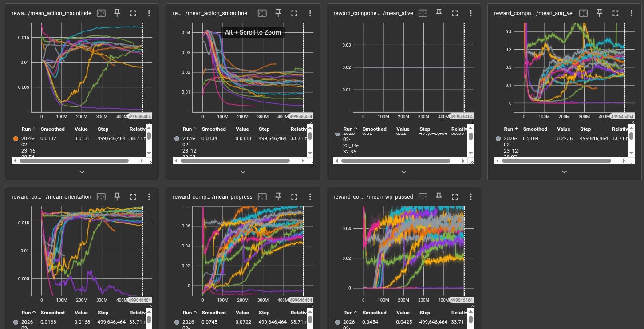
Task: Open fullscreen view of the mean_alive chart
Action: (x=454, y=13)
